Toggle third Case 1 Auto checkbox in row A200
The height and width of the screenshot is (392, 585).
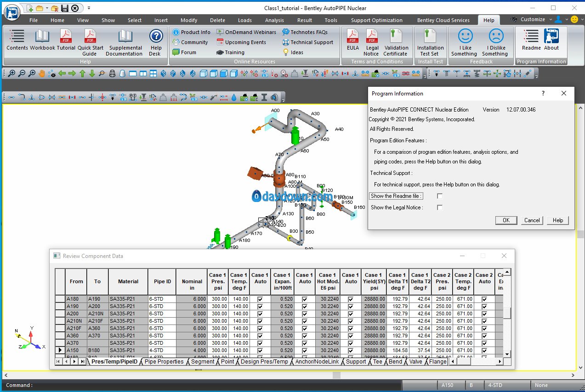(x=351, y=314)
